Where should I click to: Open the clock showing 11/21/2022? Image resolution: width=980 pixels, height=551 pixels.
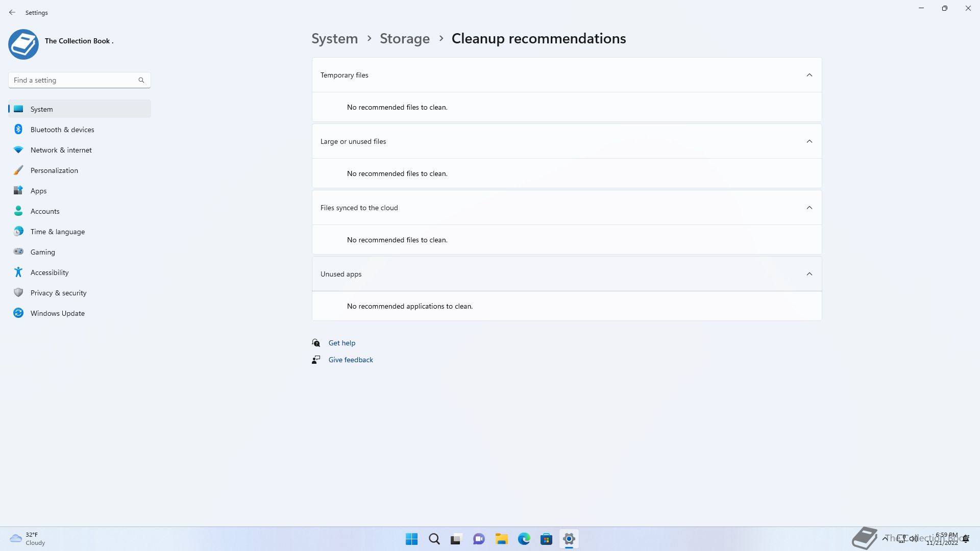(x=942, y=539)
